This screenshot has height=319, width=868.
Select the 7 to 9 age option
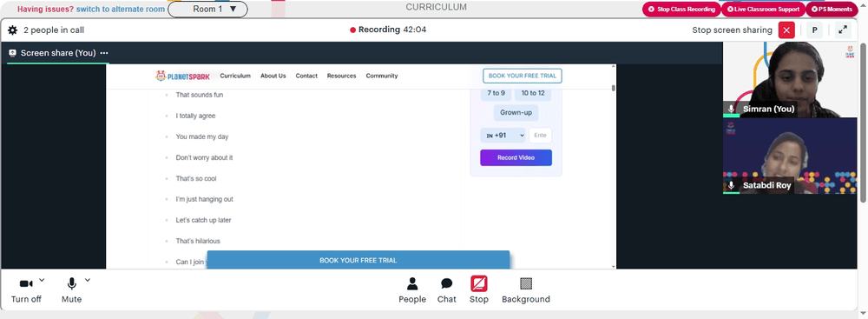[496, 93]
